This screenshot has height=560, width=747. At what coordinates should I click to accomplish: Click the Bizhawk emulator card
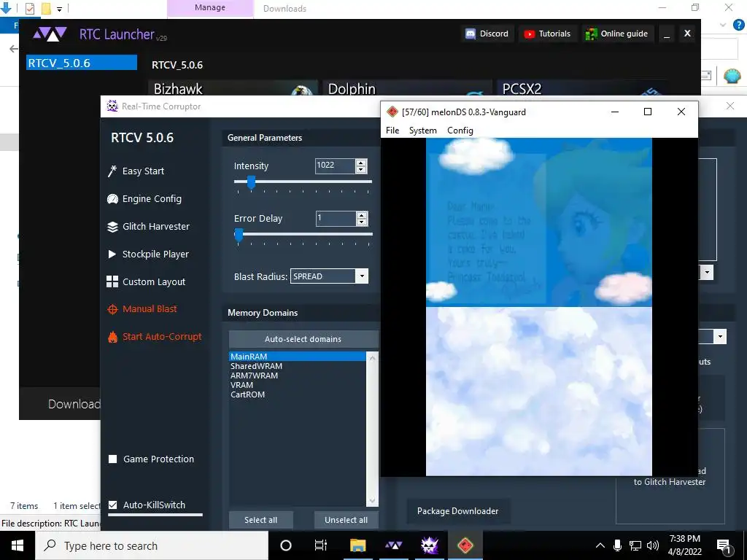(x=233, y=88)
